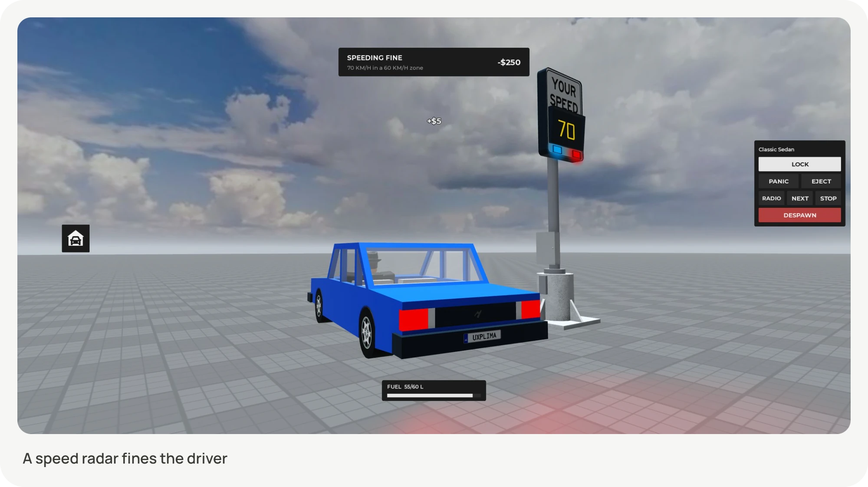Select the SPEEDING FINE notification title
The width and height of the screenshot is (868, 487).
[x=375, y=58]
